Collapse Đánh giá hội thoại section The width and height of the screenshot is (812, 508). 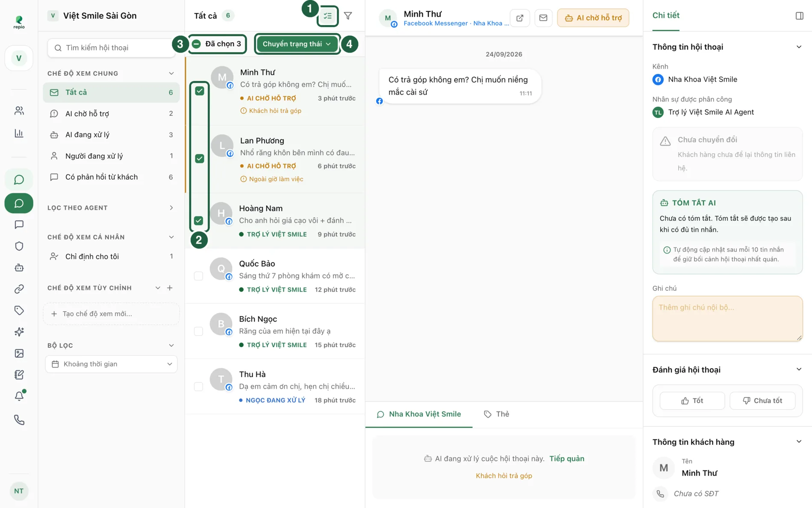799,369
